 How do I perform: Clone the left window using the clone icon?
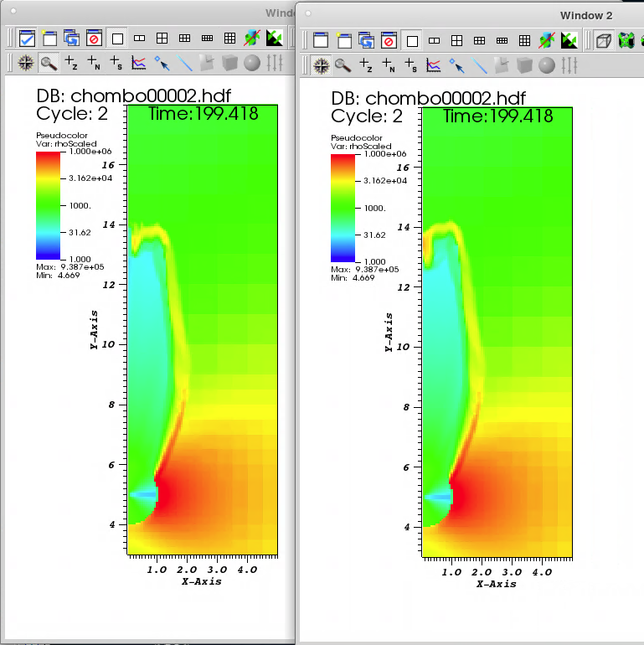click(x=71, y=39)
